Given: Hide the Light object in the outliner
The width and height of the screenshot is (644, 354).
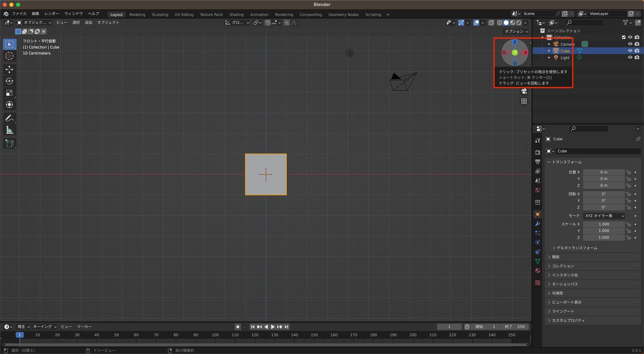Looking at the screenshot, I should click(630, 57).
